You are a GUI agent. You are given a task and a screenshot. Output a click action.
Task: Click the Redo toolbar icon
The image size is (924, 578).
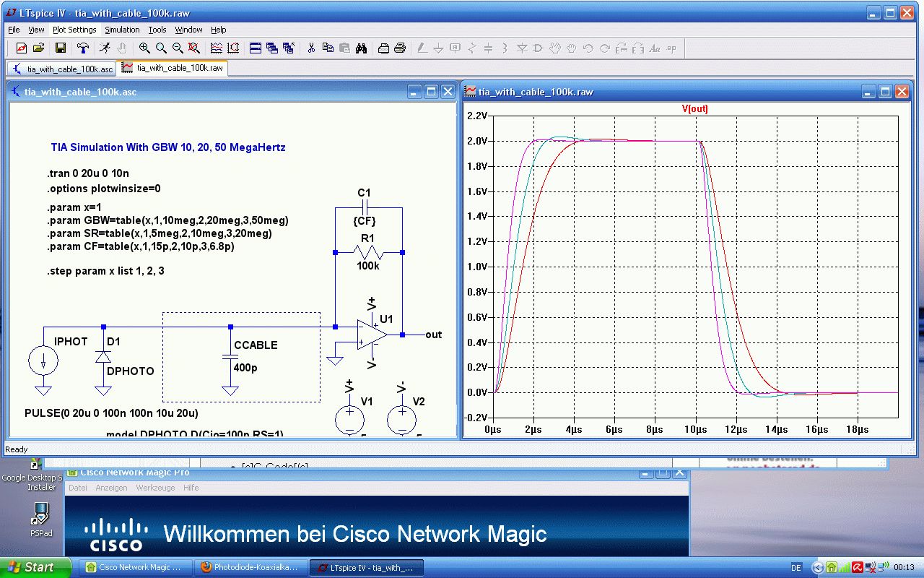[605, 48]
